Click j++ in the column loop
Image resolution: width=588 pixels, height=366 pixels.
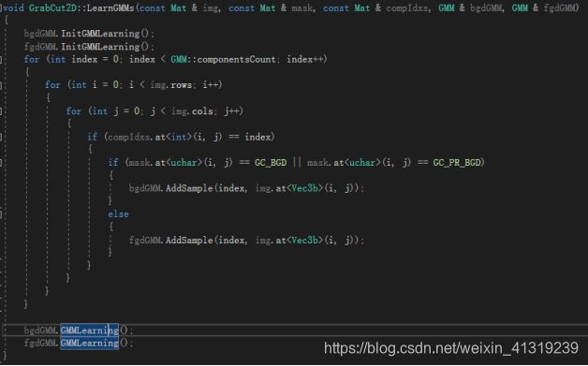click(x=232, y=111)
